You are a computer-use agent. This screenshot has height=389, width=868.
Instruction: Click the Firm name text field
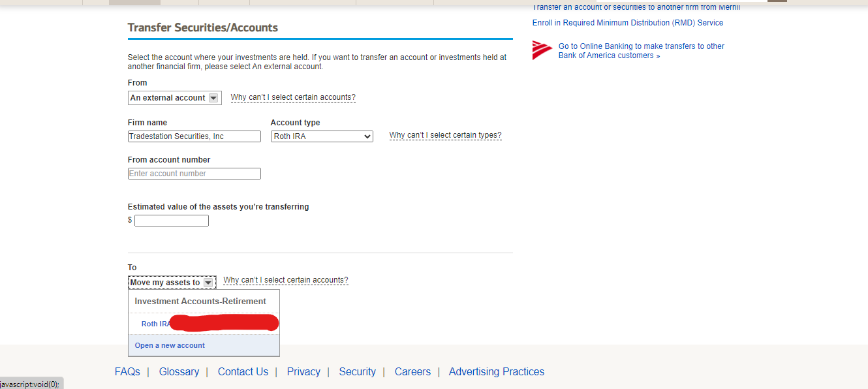pos(194,136)
